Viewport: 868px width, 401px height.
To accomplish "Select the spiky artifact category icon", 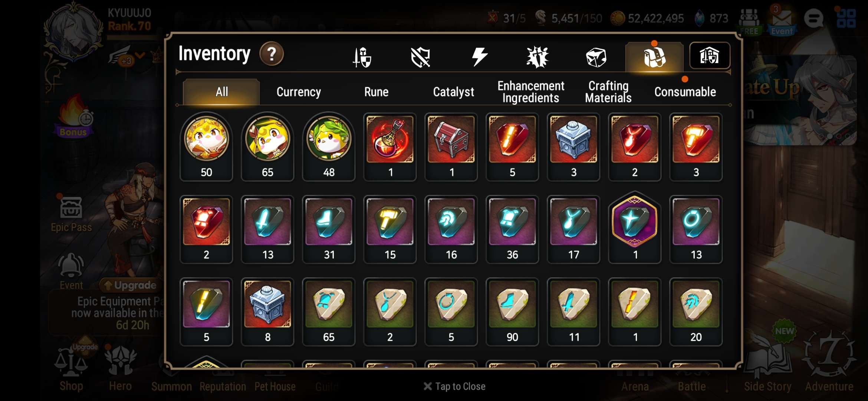I will pyautogui.click(x=537, y=57).
